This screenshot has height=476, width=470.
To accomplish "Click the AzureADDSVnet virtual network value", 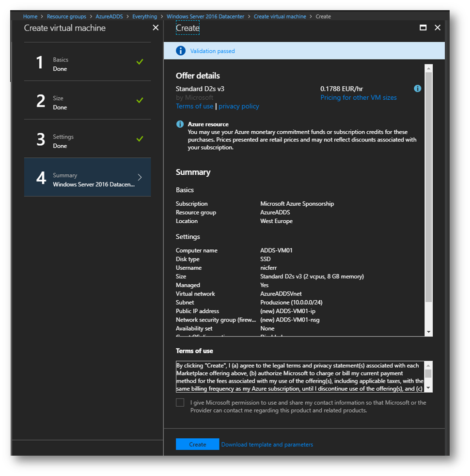I will pos(281,294).
